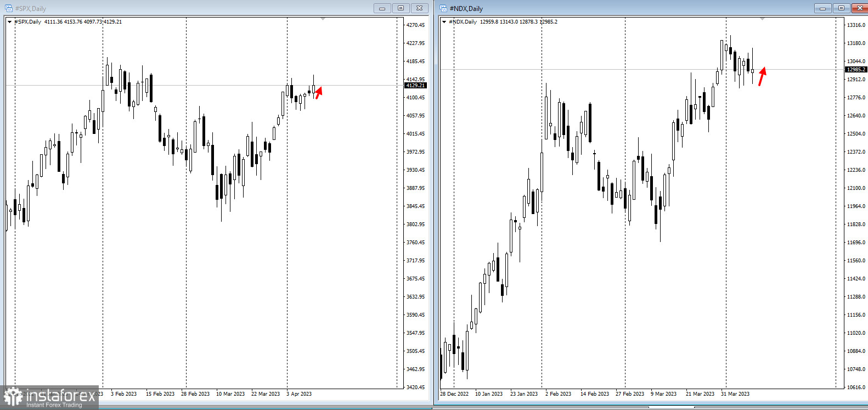This screenshot has height=410, width=868.
Task: Click the 13316.0 price level on the NDX scale
Action: [x=856, y=25]
